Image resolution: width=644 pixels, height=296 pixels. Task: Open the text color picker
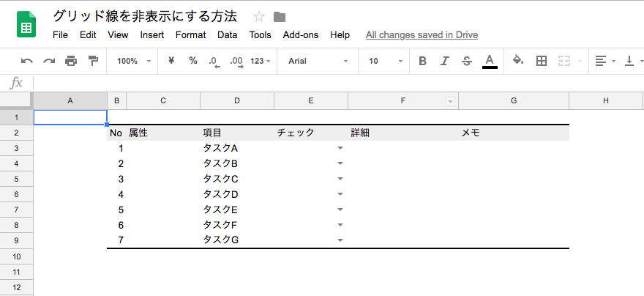(489, 61)
